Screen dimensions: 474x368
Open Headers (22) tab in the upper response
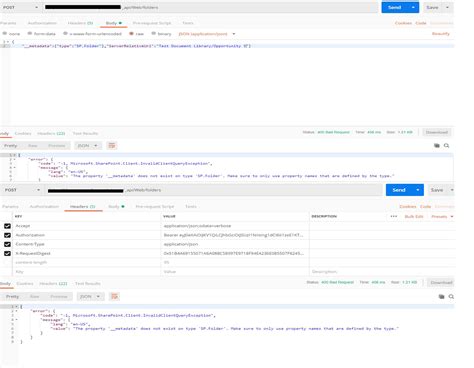[51, 133]
